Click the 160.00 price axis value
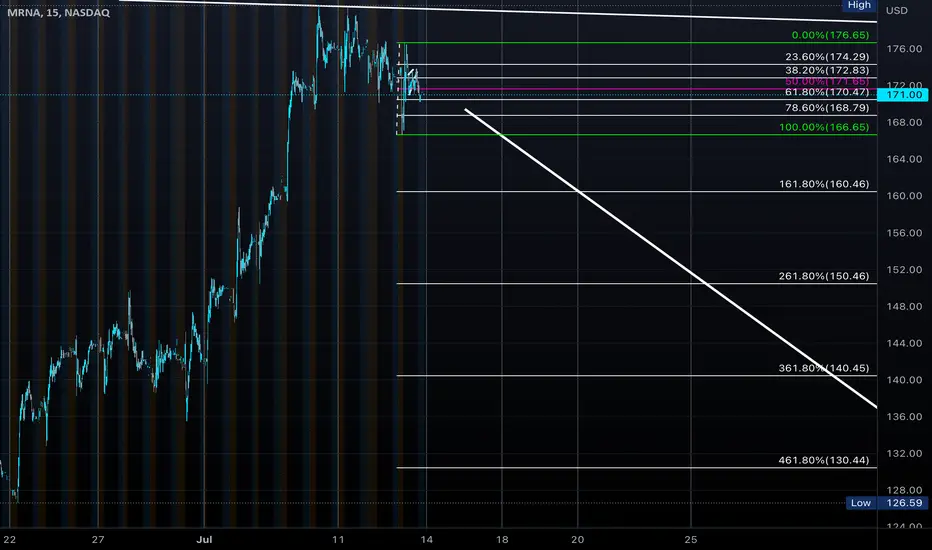 (x=904, y=196)
